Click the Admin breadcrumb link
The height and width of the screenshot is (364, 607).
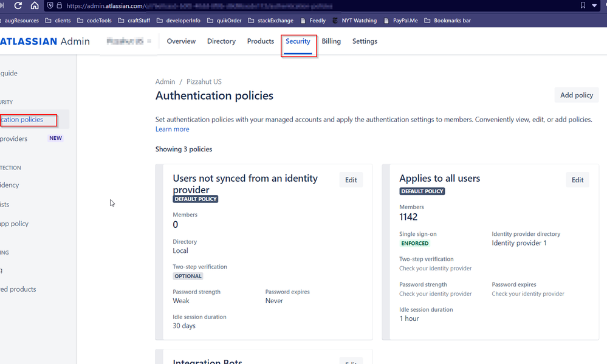pos(165,81)
